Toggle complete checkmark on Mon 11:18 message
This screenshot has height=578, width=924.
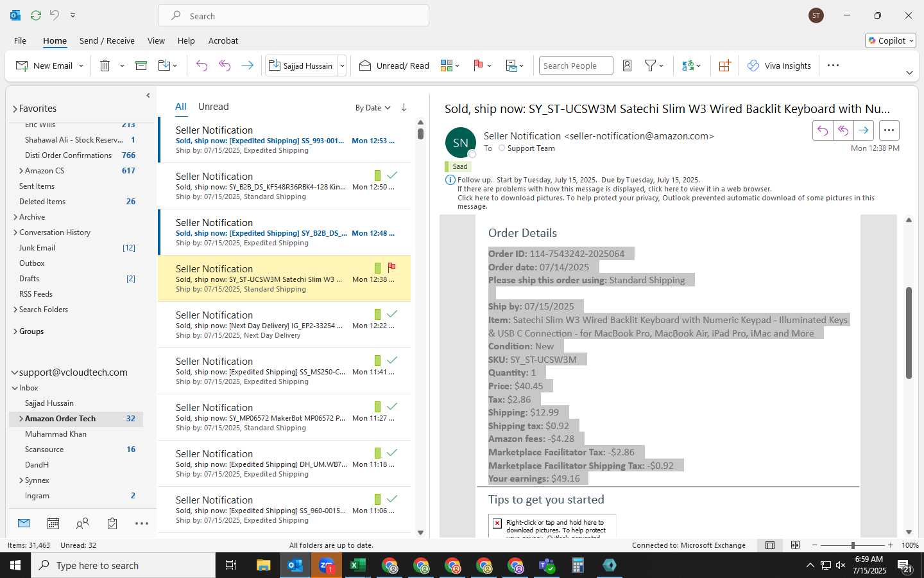pos(392,452)
